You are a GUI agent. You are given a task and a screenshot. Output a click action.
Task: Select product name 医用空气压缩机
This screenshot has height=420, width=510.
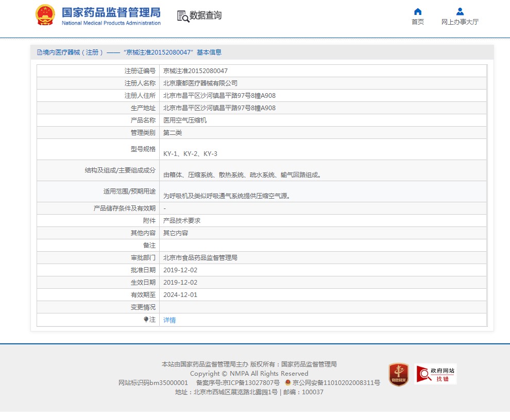coord(185,120)
